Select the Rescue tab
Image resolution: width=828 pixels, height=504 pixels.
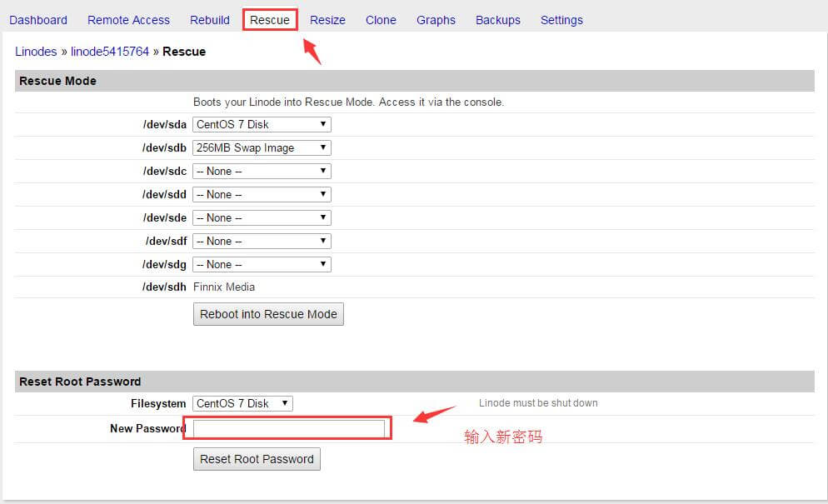(270, 20)
